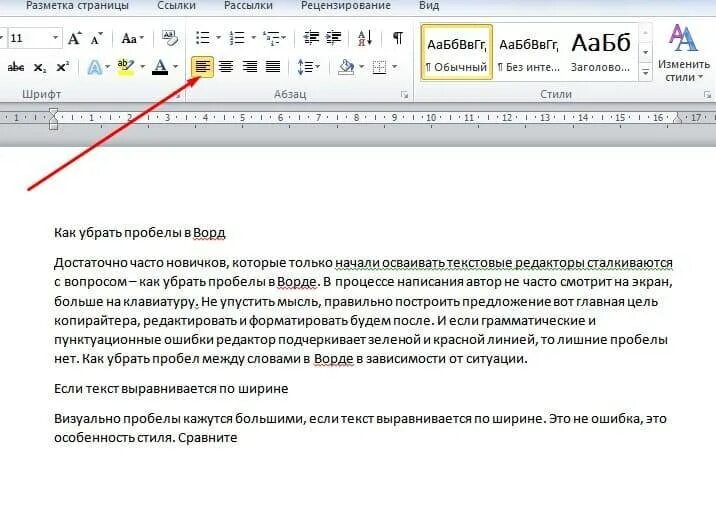716x513 pixels.
Task: Switch to the Ссылки tab
Action: (176, 5)
